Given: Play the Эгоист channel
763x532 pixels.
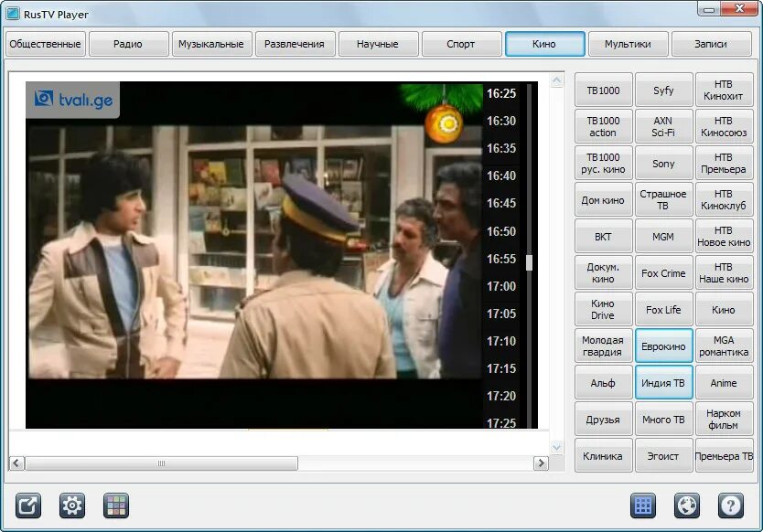Looking at the screenshot, I should click(x=663, y=455).
